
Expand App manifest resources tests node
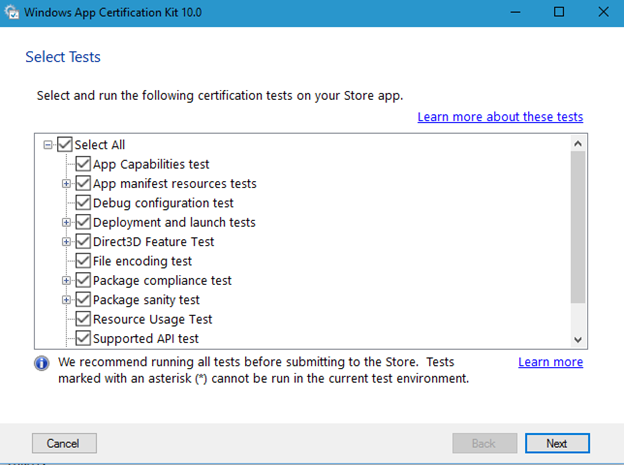(x=66, y=184)
